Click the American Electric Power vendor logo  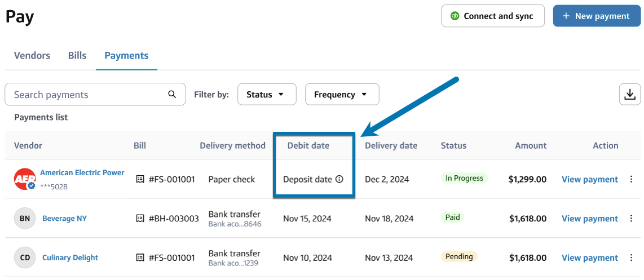25,179
